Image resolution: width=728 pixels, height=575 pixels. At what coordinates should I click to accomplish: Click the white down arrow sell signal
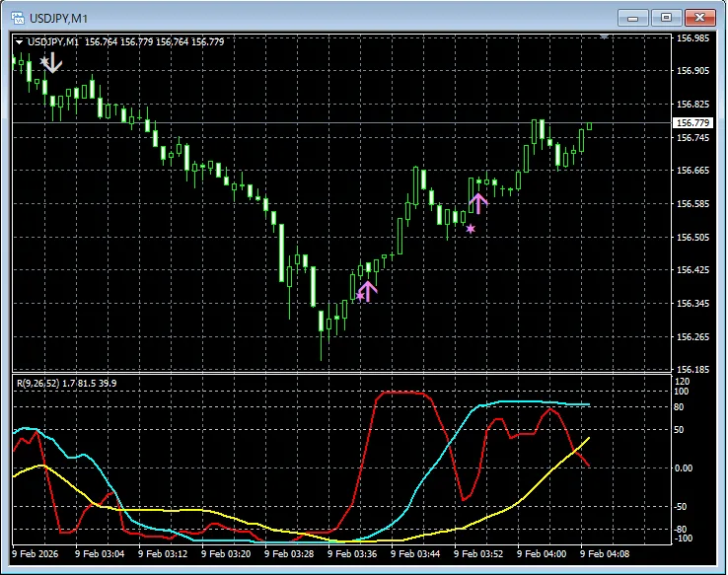(x=53, y=64)
